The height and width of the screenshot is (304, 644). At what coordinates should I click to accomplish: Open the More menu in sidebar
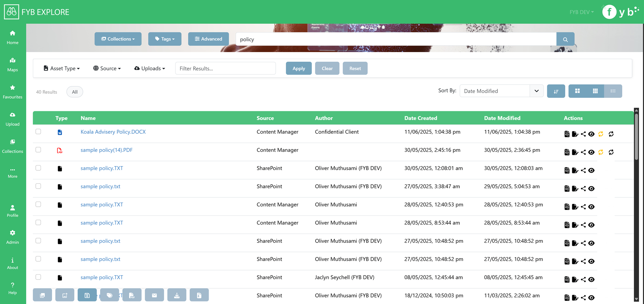coord(13,173)
